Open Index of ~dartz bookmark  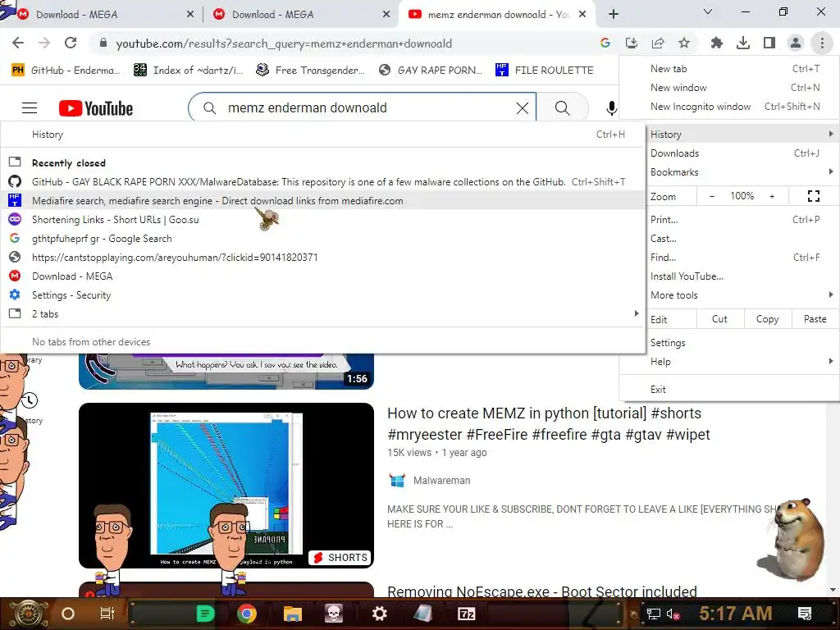[x=189, y=71]
